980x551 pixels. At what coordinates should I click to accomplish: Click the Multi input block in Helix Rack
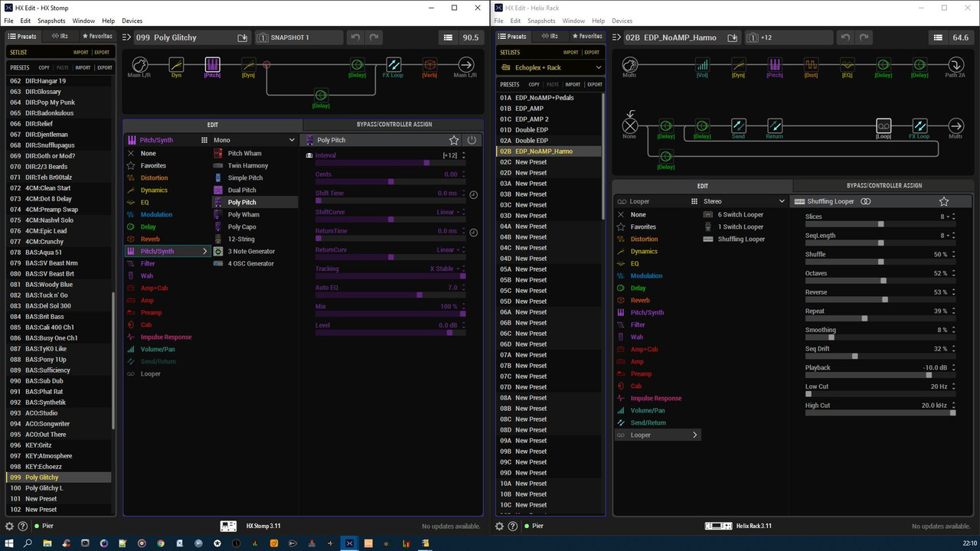(629, 65)
